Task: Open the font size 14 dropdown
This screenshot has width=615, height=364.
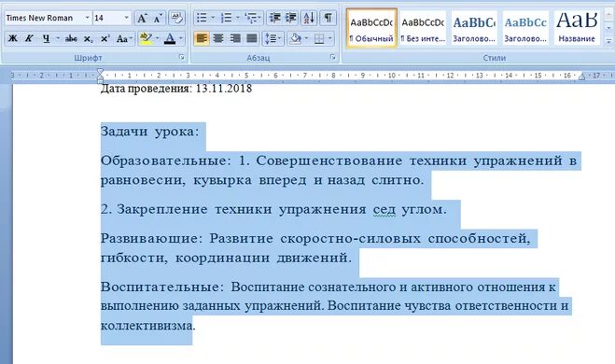Action: click(126, 18)
